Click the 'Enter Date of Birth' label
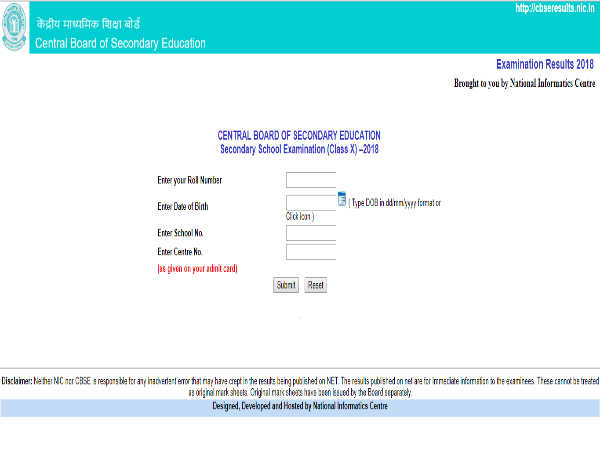This screenshot has height=450, width=600. (x=183, y=206)
